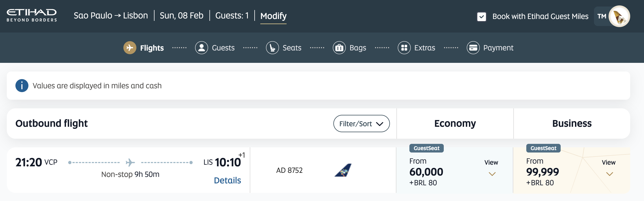Viewport: 644px width, 201px height.
Task: Click the Extras grid step icon
Action: pos(404,48)
